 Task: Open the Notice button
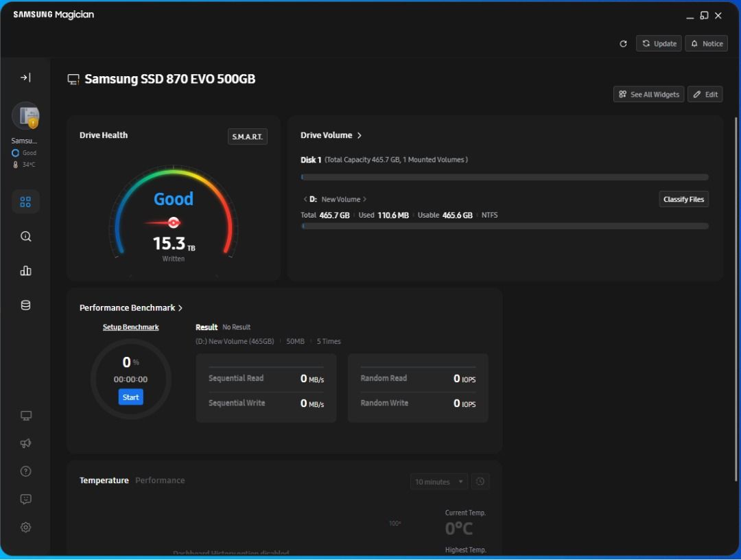707,43
